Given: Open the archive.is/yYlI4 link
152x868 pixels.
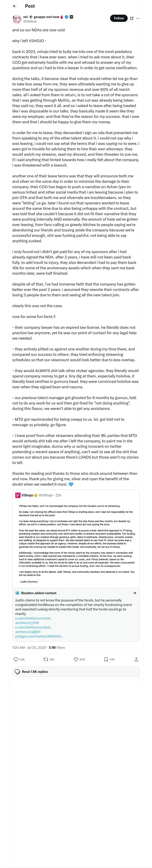Looking at the screenshot, I should 27,623.
